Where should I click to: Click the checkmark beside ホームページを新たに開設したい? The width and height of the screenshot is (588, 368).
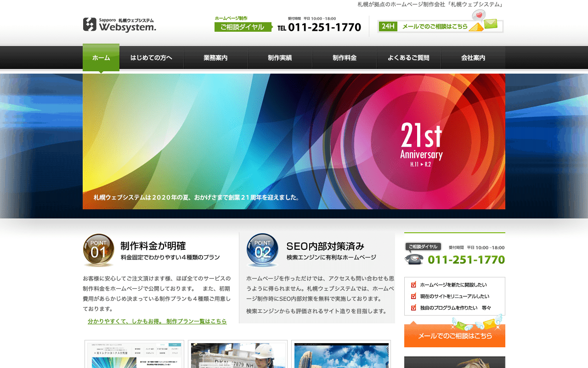coord(413,285)
